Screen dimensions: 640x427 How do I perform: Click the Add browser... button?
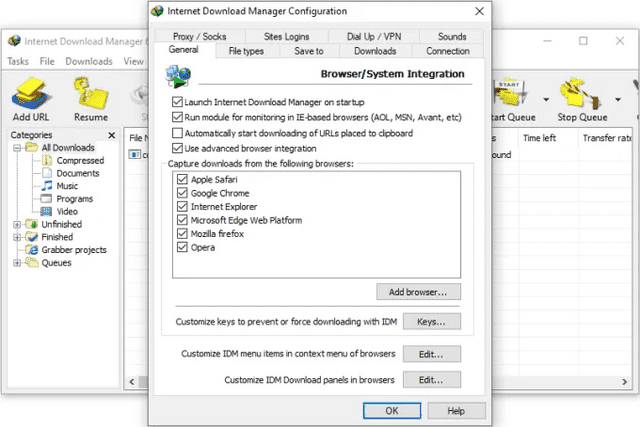[418, 292]
